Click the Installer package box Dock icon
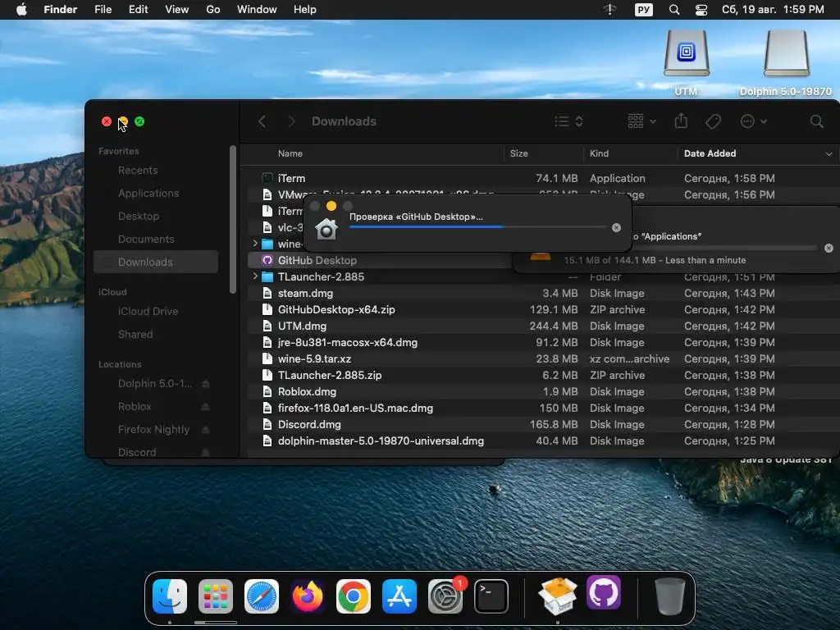This screenshot has height=630, width=840. (x=558, y=596)
